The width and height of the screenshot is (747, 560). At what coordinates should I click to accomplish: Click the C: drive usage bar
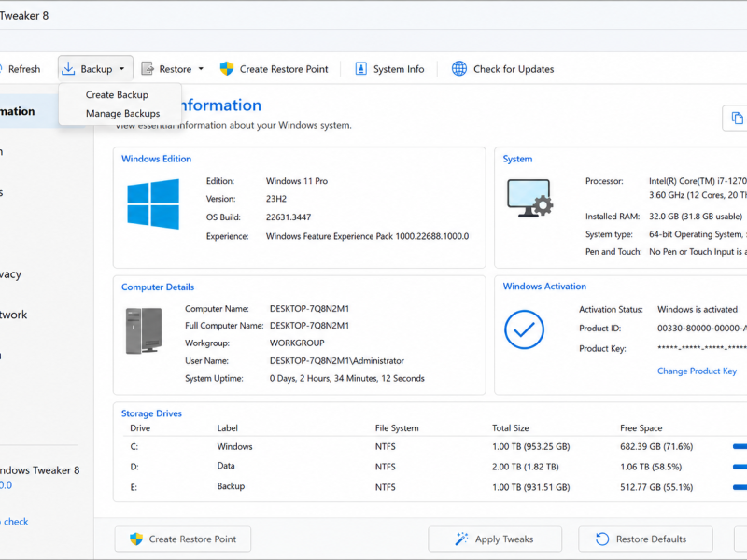(x=740, y=447)
